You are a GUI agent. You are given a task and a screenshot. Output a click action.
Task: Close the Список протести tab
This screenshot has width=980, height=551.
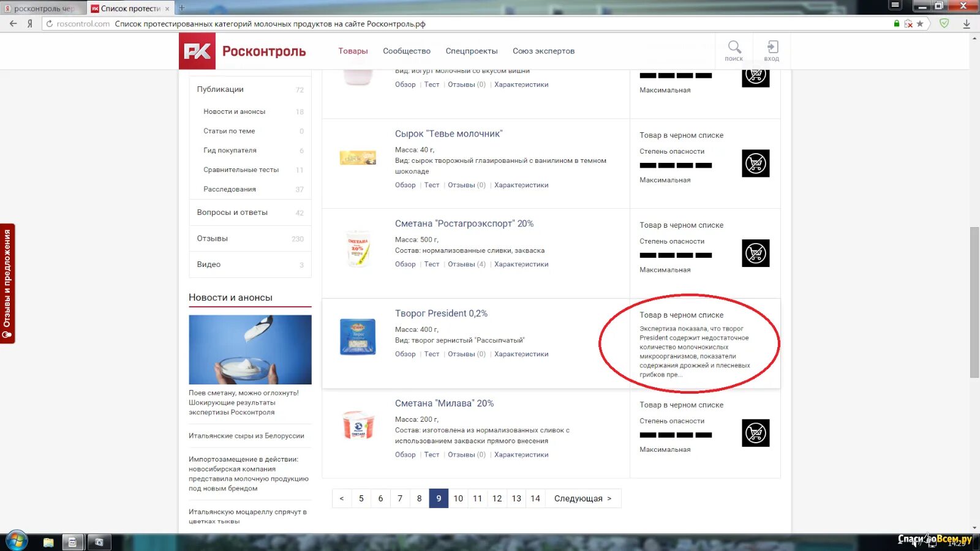(167, 9)
